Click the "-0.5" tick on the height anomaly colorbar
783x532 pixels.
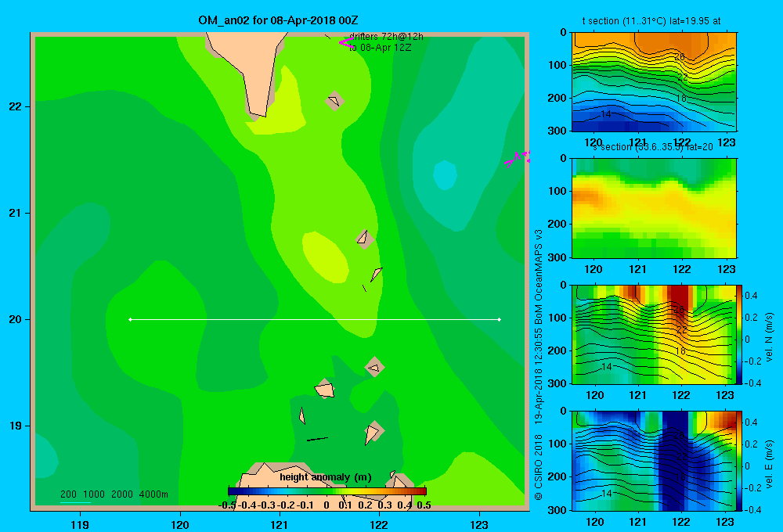point(227,505)
